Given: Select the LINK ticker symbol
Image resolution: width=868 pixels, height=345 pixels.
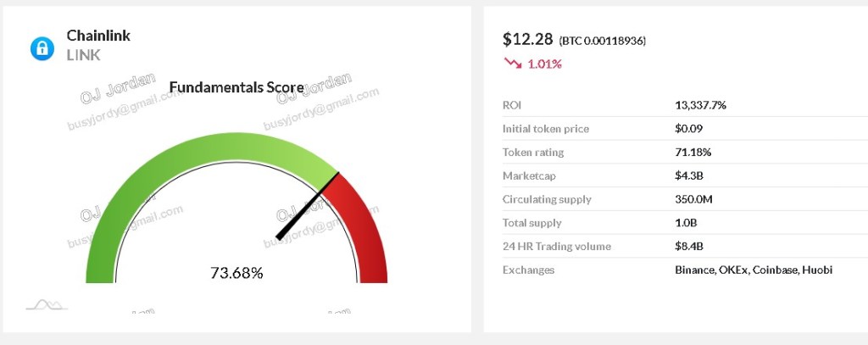Looking at the screenshot, I should (x=84, y=54).
